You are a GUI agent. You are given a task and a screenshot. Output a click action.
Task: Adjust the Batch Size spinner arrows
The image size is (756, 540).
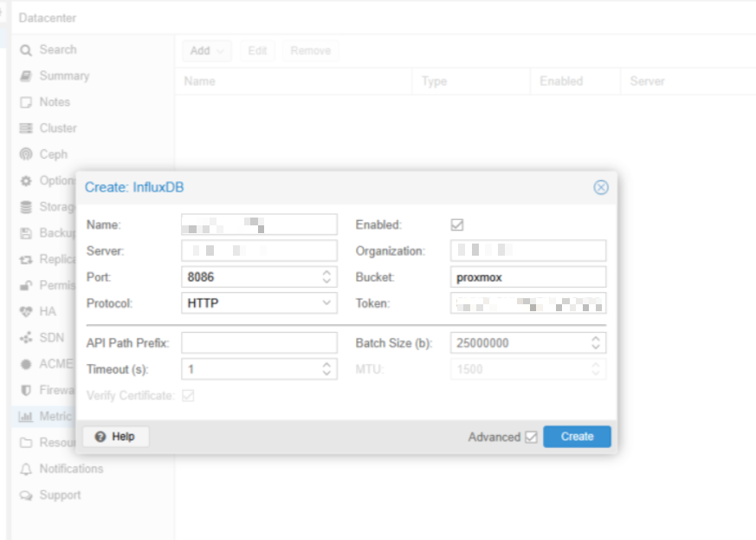(x=596, y=343)
